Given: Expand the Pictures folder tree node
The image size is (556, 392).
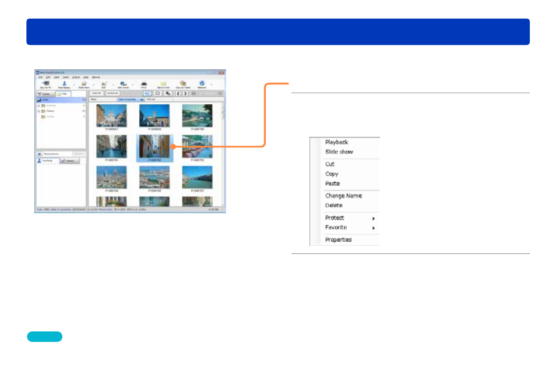Looking at the screenshot, I should (x=38, y=111).
